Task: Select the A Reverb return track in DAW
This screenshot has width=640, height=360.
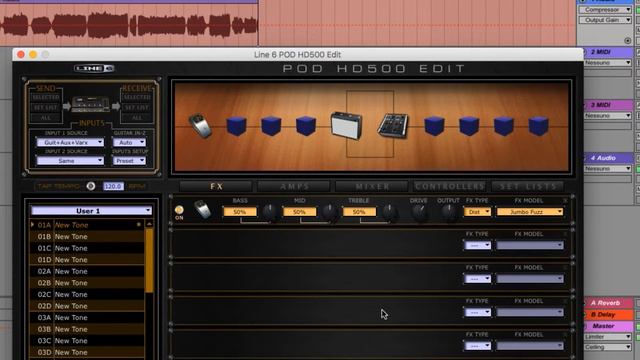Action: click(608, 303)
